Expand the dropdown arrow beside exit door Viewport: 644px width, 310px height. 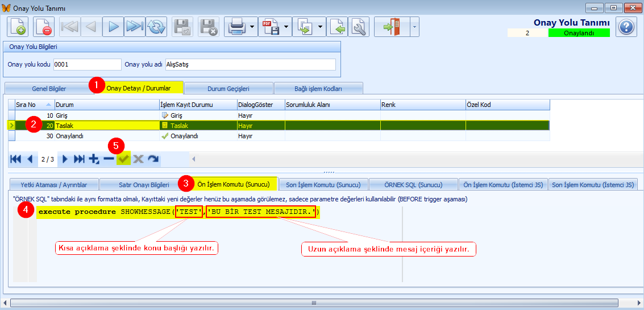(x=414, y=27)
